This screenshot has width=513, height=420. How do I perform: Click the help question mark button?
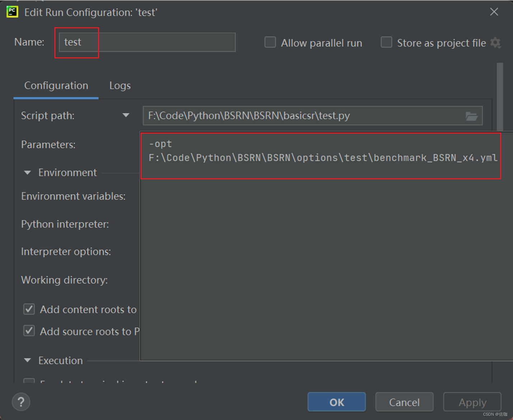point(21,402)
